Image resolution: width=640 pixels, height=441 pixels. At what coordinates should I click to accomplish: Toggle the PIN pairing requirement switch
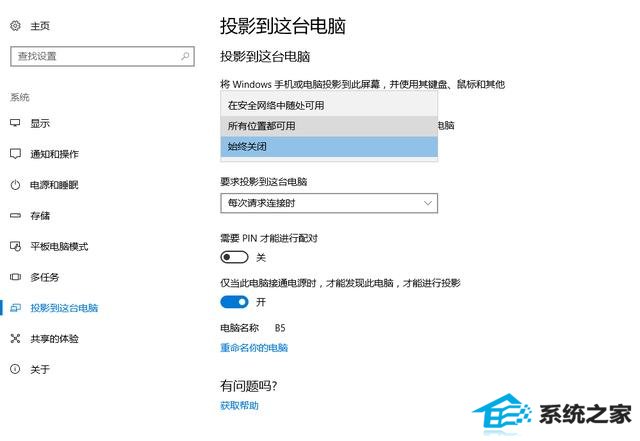pos(234,257)
